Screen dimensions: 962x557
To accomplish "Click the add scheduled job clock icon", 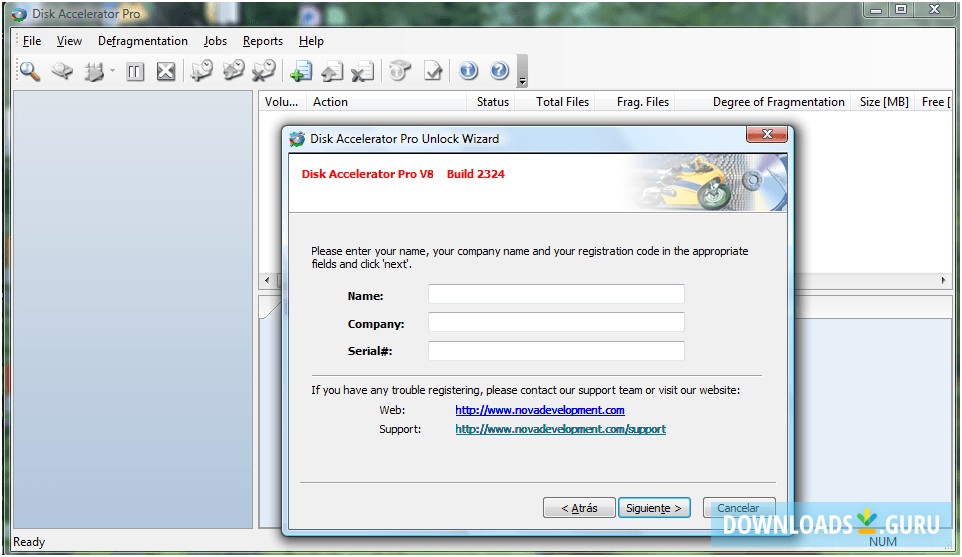I will (x=201, y=71).
